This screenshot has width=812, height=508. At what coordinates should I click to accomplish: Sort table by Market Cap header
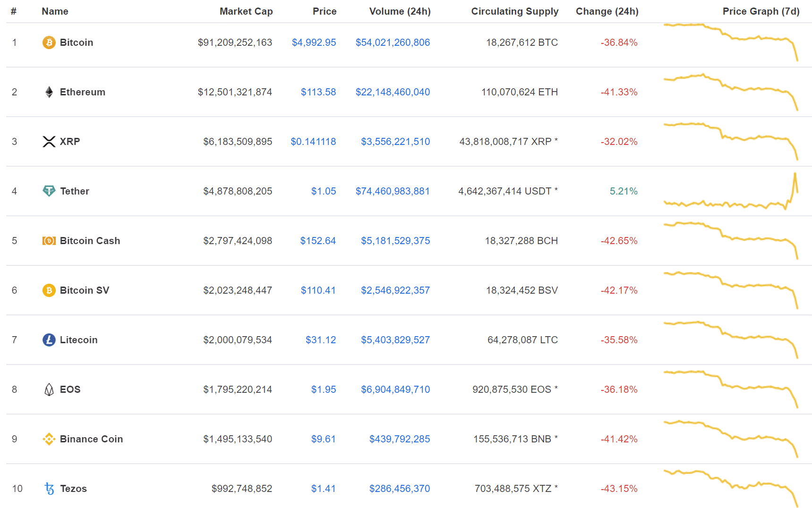(x=246, y=11)
